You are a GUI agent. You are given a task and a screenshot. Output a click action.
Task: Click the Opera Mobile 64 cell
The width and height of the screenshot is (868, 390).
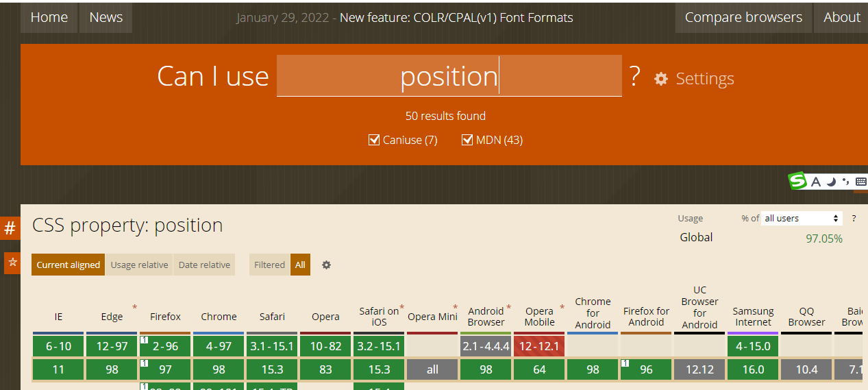(539, 369)
